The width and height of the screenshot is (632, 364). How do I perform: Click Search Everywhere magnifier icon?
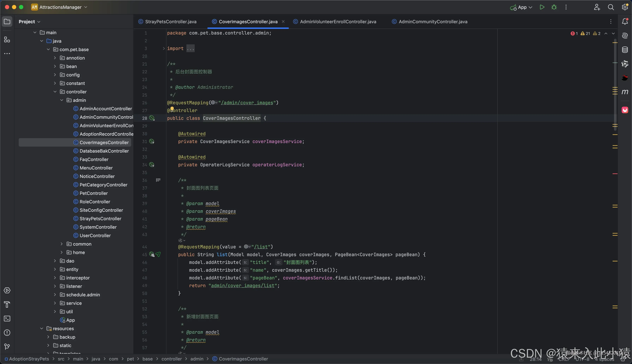coord(611,7)
